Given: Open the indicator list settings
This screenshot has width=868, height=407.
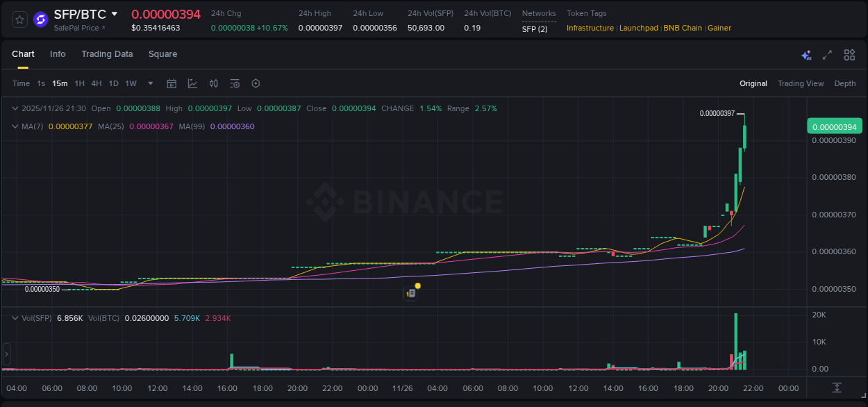Looking at the screenshot, I should click(234, 83).
